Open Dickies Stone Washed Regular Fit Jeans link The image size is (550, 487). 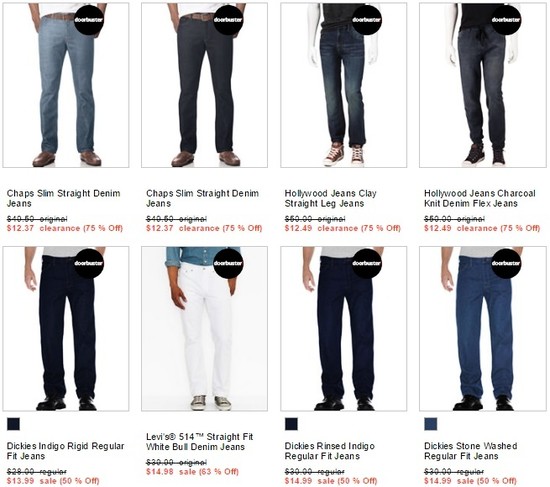point(470,451)
